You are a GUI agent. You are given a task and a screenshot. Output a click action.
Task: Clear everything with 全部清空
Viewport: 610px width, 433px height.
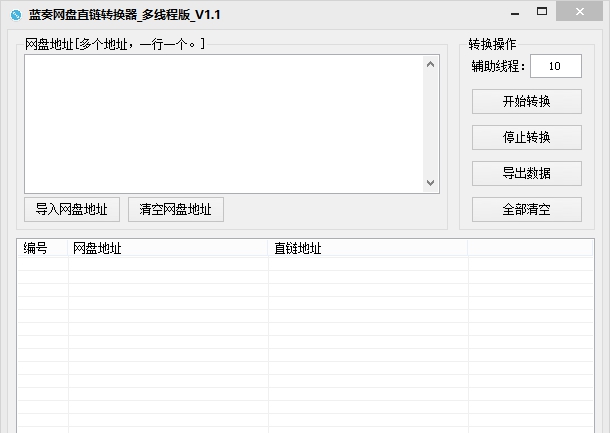527,209
